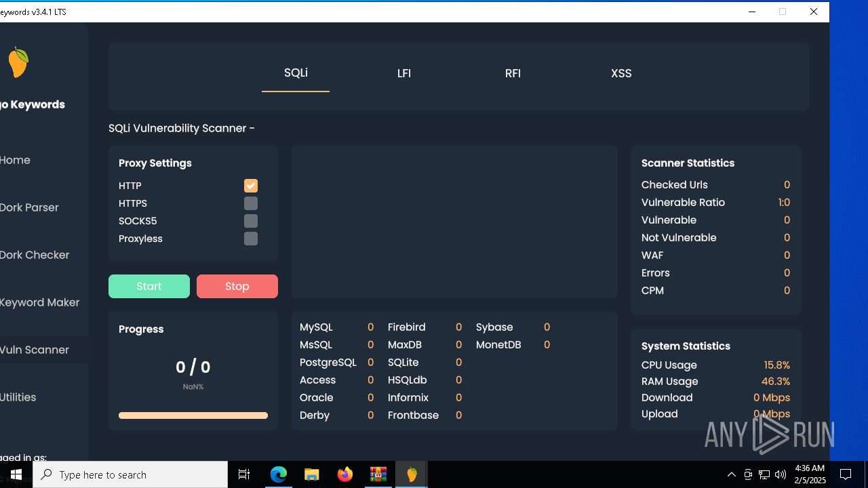Launch Firefox from the taskbar
The image size is (868, 488).
coord(345,474)
